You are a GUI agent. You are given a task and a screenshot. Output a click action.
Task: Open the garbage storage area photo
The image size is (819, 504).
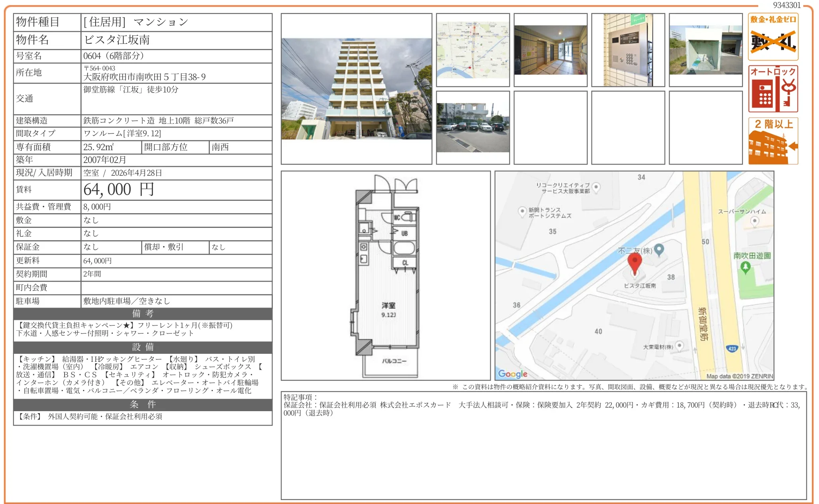coord(705,50)
